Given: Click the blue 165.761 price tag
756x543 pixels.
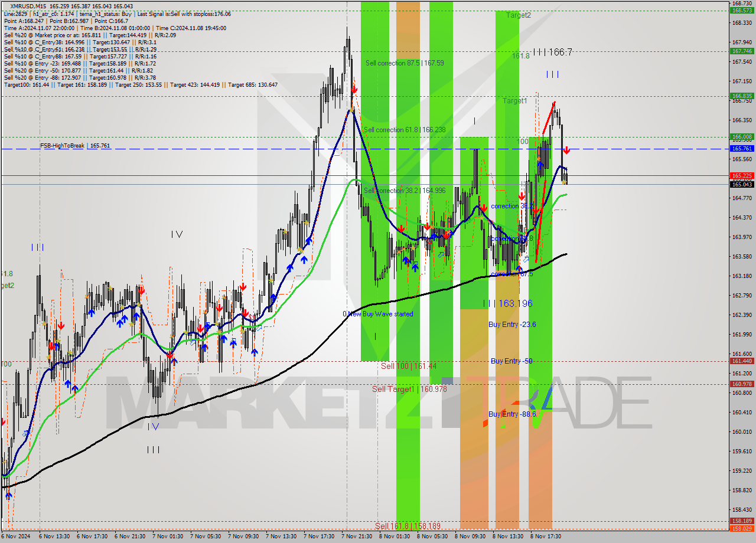Looking at the screenshot, I should tap(742, 149).
